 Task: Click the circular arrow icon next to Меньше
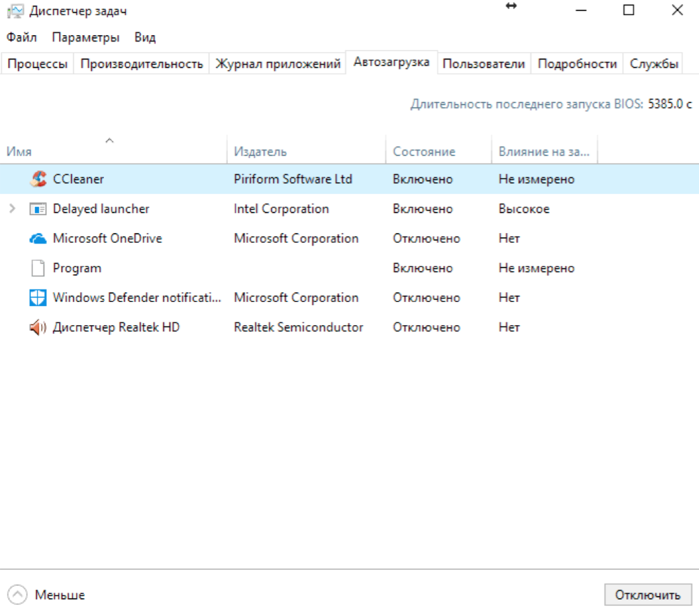click(17, 595)
